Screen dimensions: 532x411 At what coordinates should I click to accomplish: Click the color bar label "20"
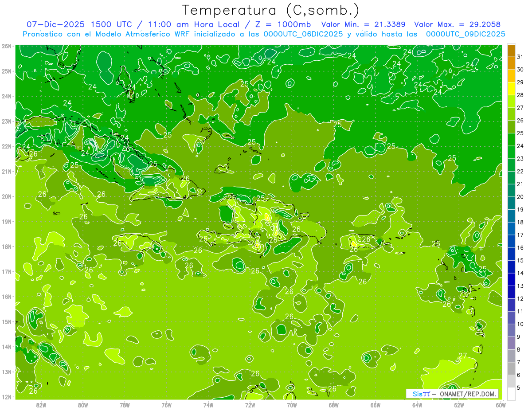(x=520, y=197)
